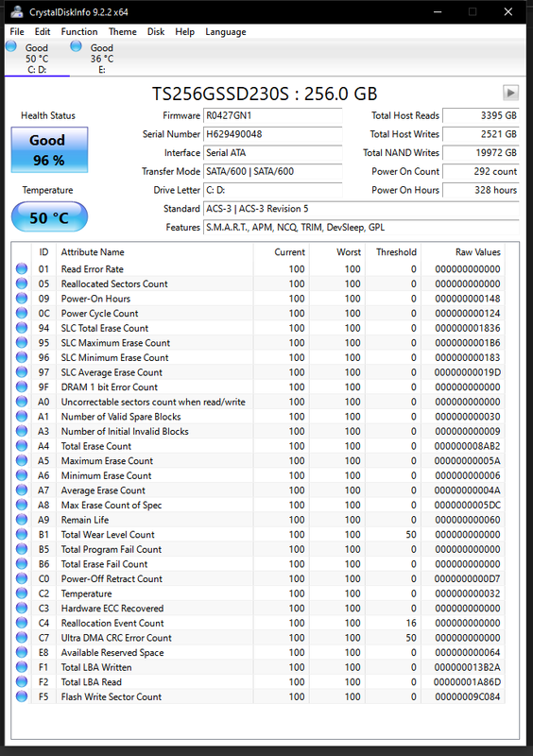Viewport: 533px width, 756px height.
Task: Click status orb for Total Erase Count
Action: click(22, 446)
